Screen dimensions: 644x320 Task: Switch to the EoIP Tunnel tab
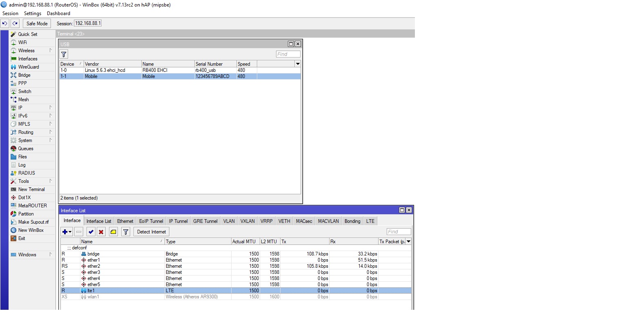(x=151, y=221)
